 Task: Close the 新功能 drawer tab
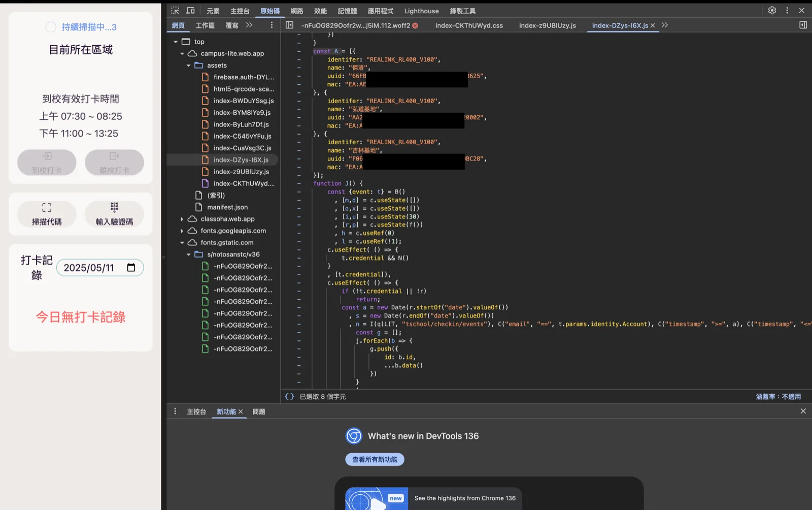click(x=241, y=411)
